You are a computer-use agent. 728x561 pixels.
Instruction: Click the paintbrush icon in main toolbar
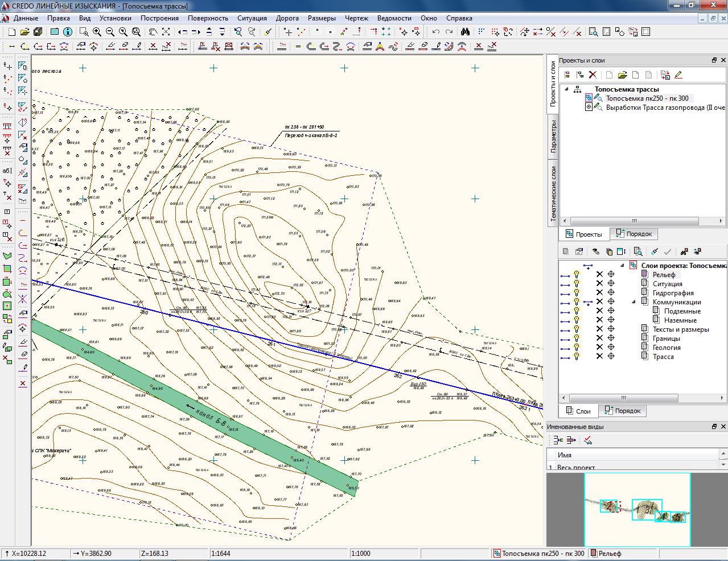pos(268,32)
